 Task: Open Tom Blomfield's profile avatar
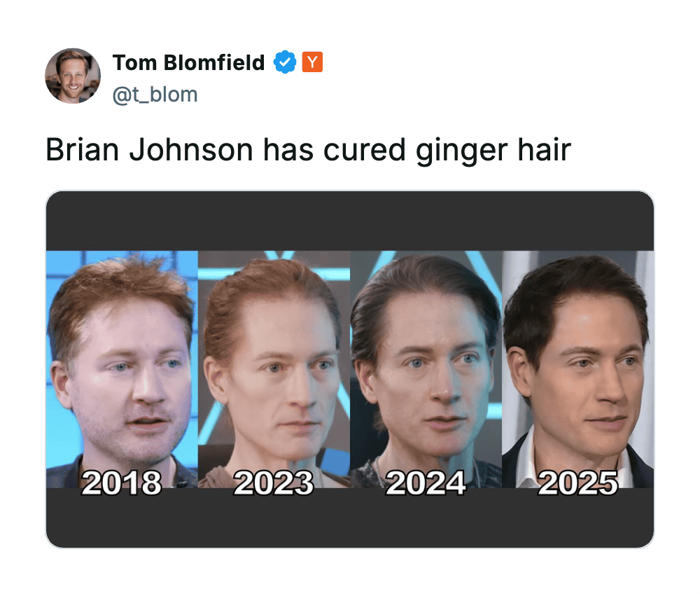(73, 76)
